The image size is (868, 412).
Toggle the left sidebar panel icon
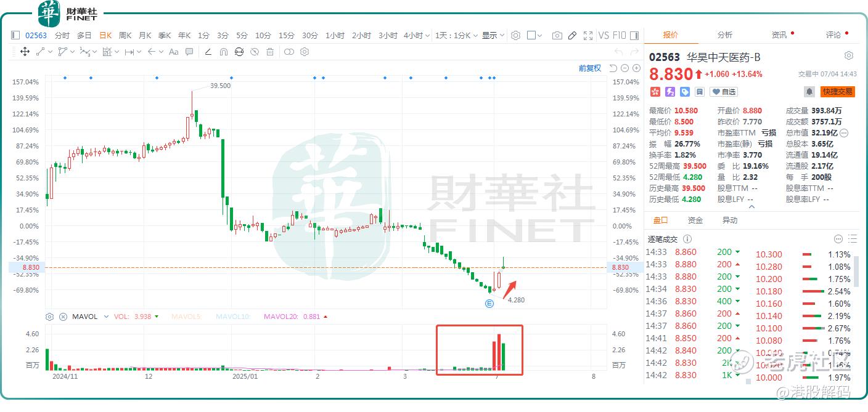(x=15, y=35)
